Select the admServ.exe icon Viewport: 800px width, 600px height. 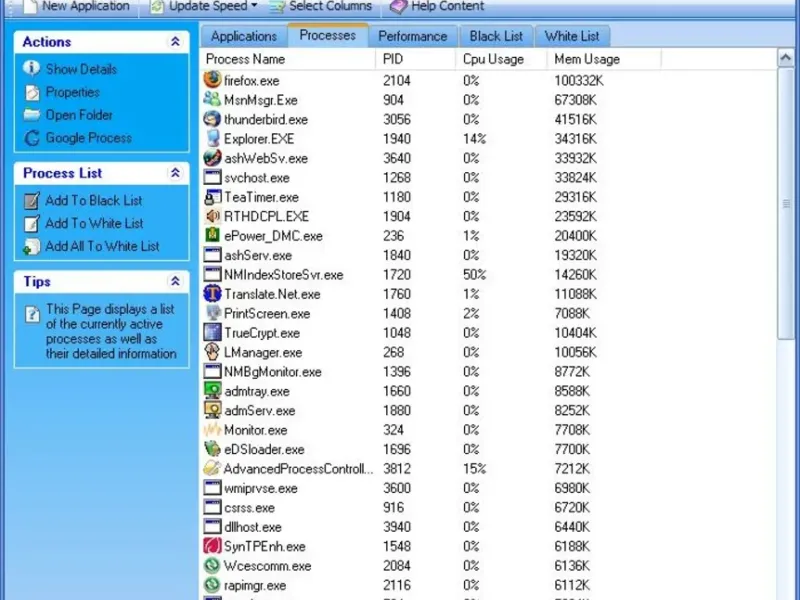click(212, 410)
